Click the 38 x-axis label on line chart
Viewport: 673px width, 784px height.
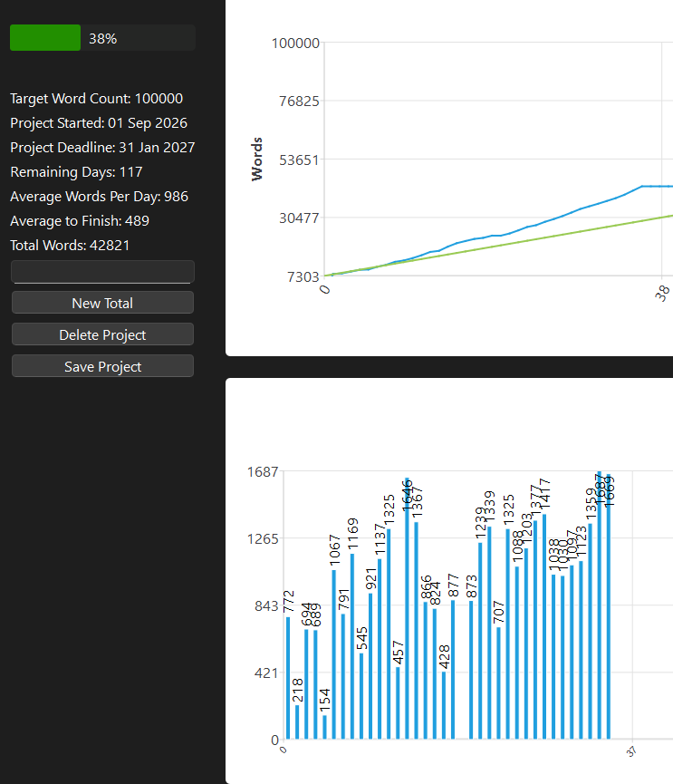[x=661, y=294]
